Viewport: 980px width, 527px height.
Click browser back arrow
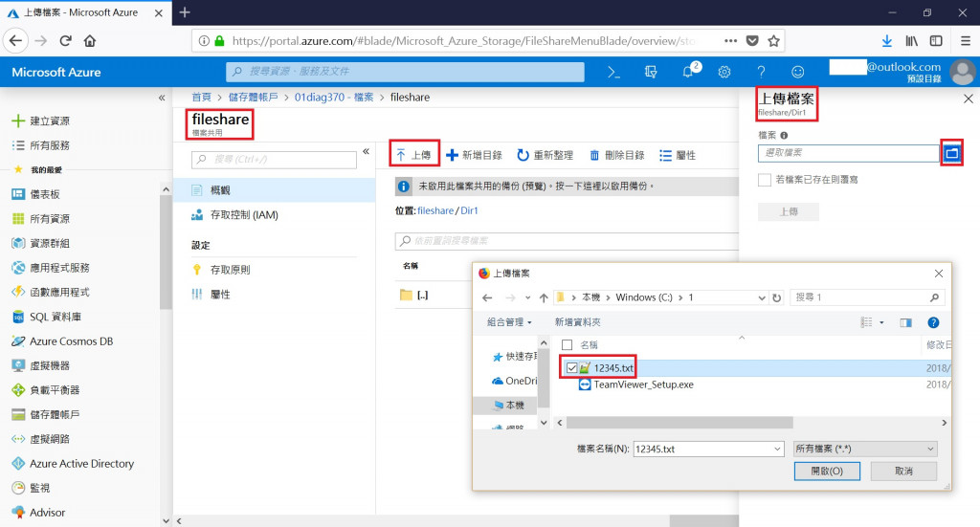[x=15, y=41]
